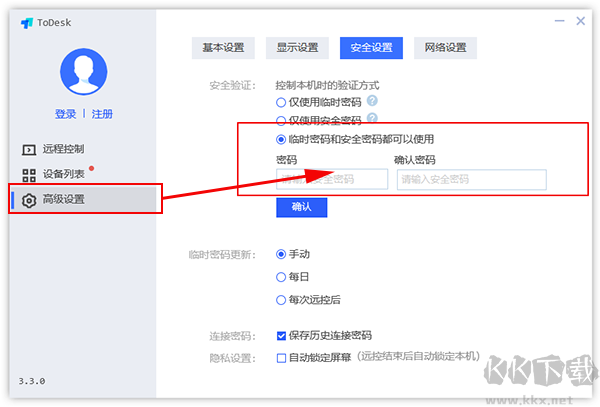Screen dimensions: 600x407
Task: Uncheck 保存历史连接密码 checkbox
Action: (x=281, y=336)
